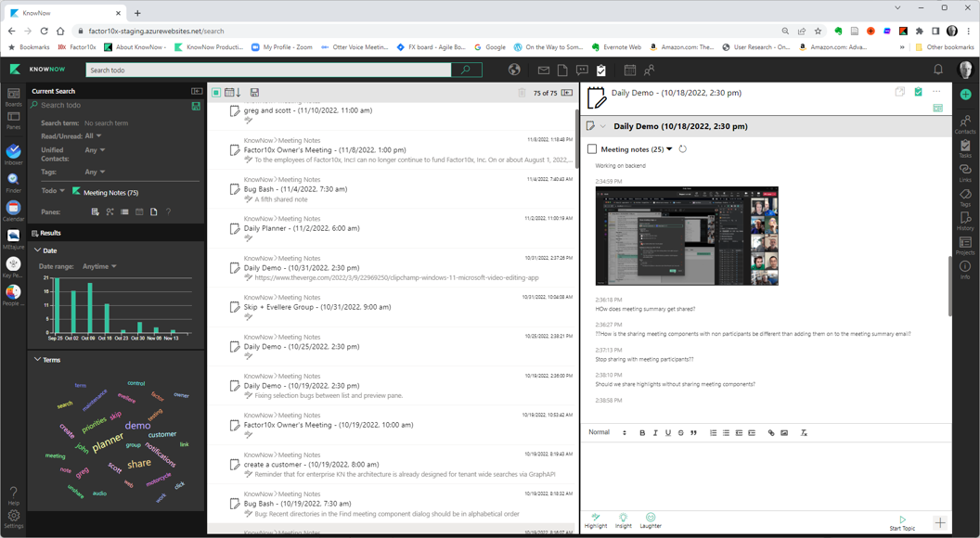Open the History panel on right sidebar
Image resolution: width=980 pixels, height=538 pixels.
coord(965,221)
